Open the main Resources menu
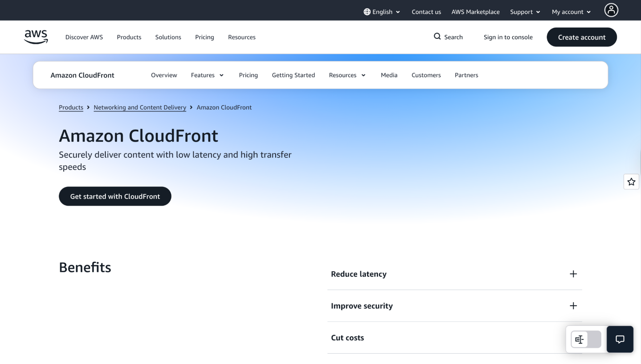 coord(241,37)
